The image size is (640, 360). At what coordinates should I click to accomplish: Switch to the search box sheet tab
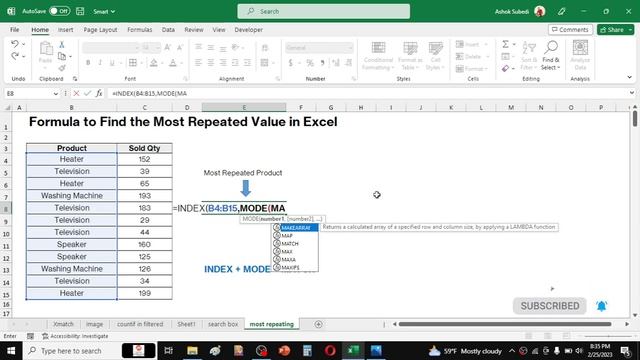click(x=223, y=324)
